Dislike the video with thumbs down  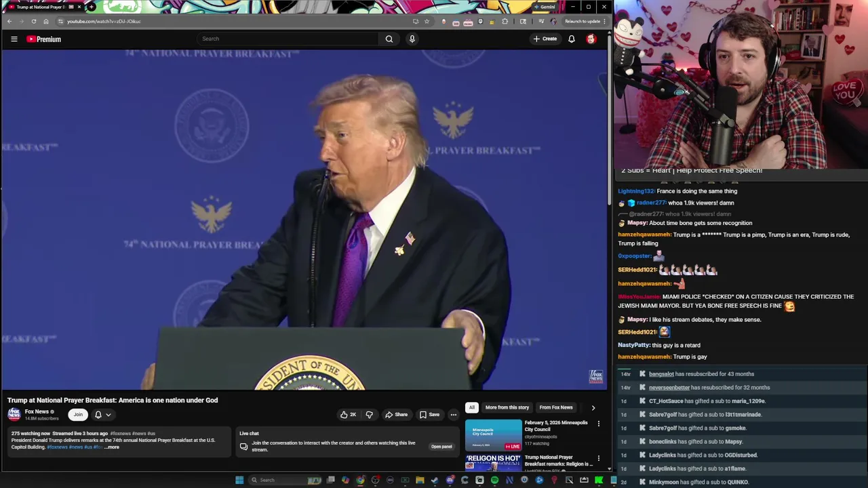(x=370, y=415)
